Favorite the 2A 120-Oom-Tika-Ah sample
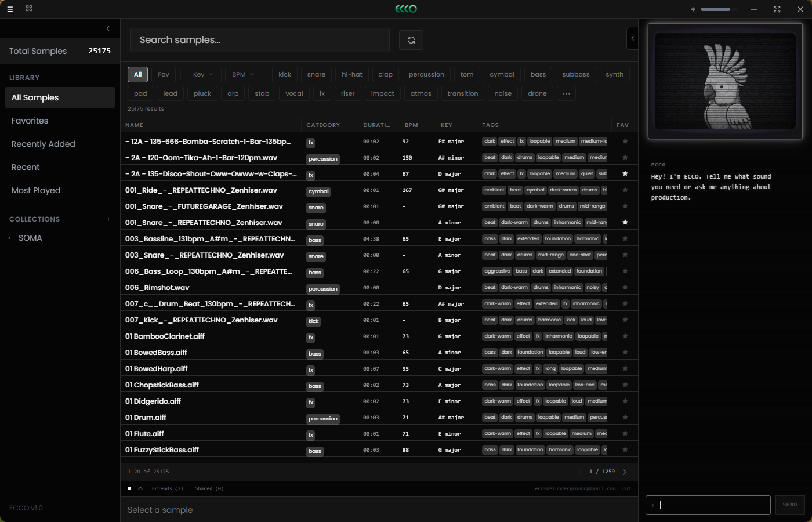This screenshot has height=522, width=812. [625, 157]
